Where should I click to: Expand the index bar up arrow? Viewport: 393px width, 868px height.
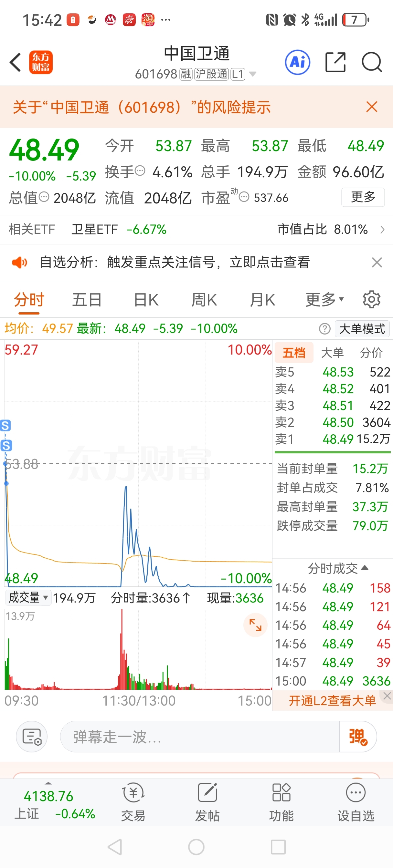(x=48, y=783)
